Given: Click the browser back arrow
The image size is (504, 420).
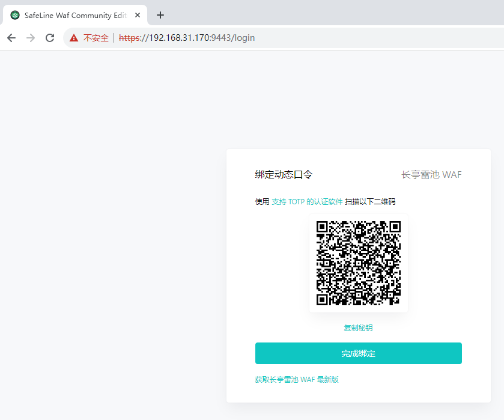Looking at the screenshot, I should (11, 38).
